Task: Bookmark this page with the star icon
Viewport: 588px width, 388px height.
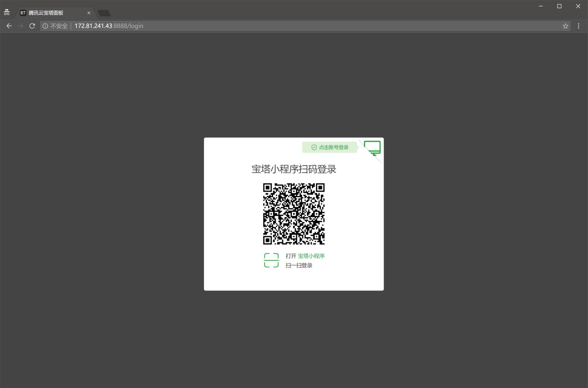Action: point(565,26)
